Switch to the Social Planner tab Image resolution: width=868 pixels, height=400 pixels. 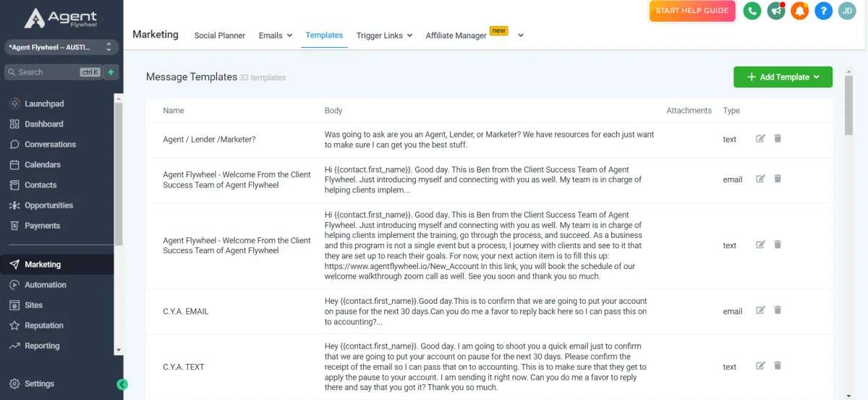pyautogui.click(x=220, y=35)
